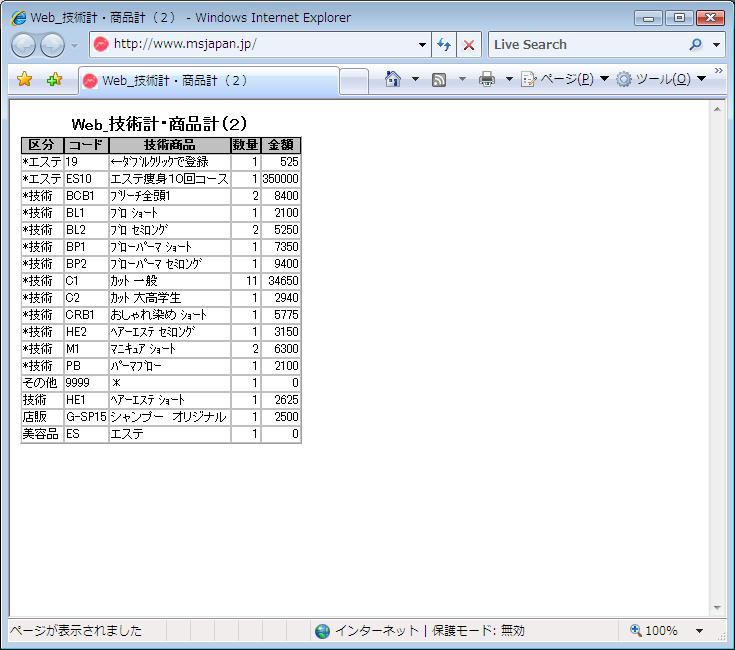Click the Back navigation button
The width and height of the screenshot is (735, 650).
point(23,45)
